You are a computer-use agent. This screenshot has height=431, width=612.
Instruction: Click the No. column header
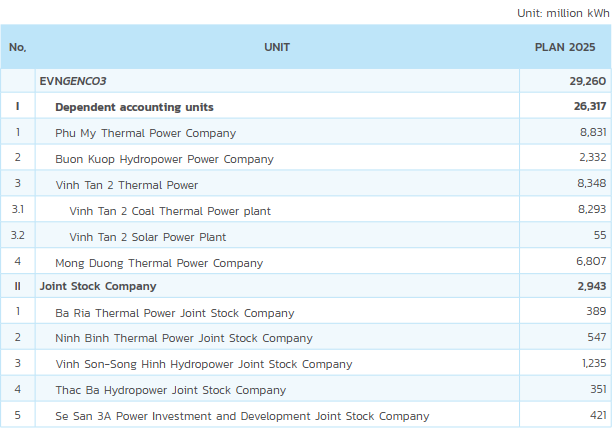(x=18, y=47)
